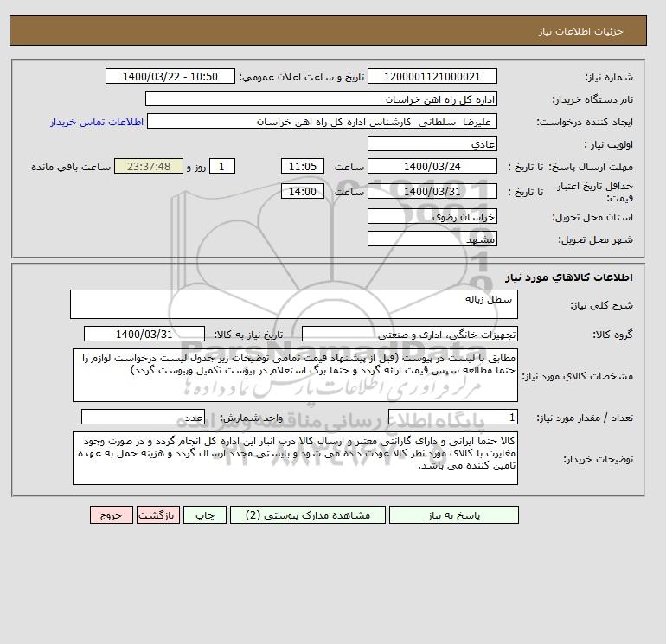Open مشاهده مدارک پیوستی (2) attachments
Viewport: 666px width, 644px height.
(x=308, y=515)
